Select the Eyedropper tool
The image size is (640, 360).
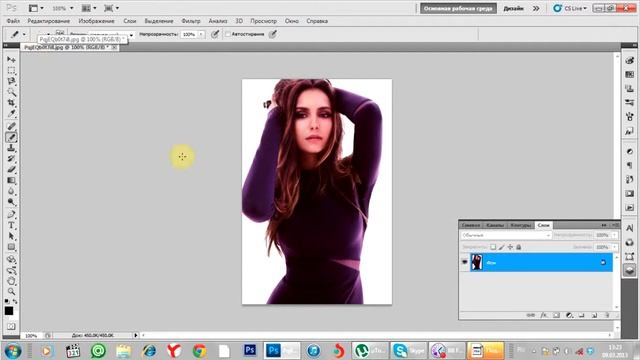coord(11,113)
